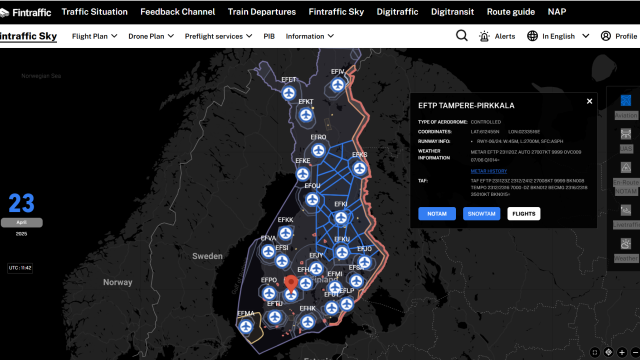Open Train Departures in top menu

(x=262, y=12)
